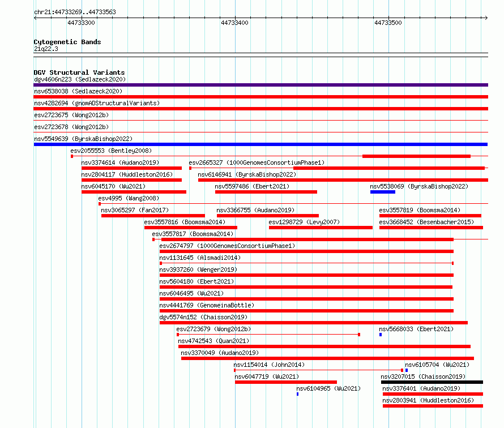Click nsv6045170 (Wu2021) variant label
This screenshot has height=428, width=504.
tap(113, 186)
